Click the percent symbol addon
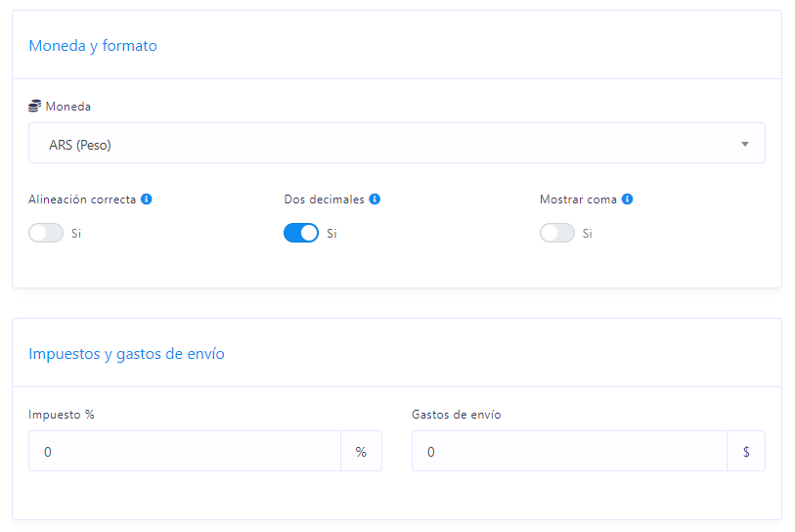The width and height of the screenshot is (795, 532). pos(361,452)
